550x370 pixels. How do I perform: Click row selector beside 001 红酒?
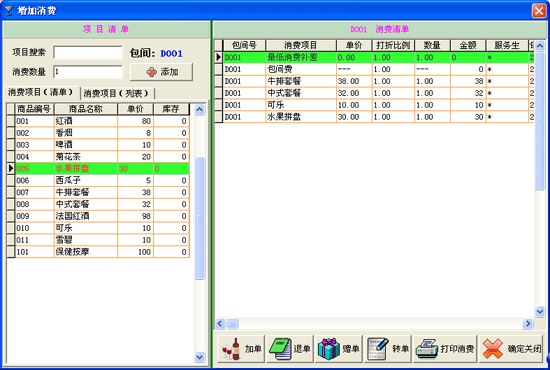pyautogui.click(x=11, y=121)
